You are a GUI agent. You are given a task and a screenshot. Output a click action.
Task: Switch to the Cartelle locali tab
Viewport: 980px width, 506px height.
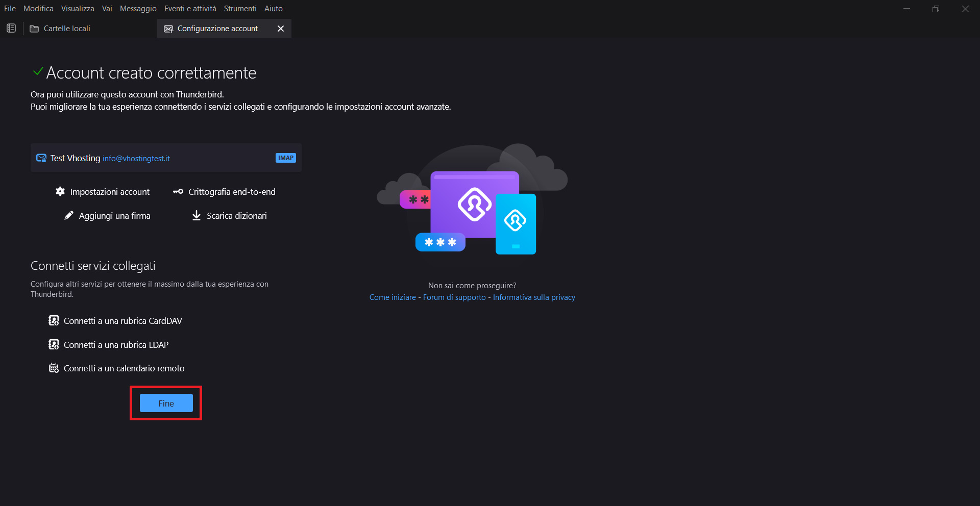pyautogui.click(x=91, y=29)
